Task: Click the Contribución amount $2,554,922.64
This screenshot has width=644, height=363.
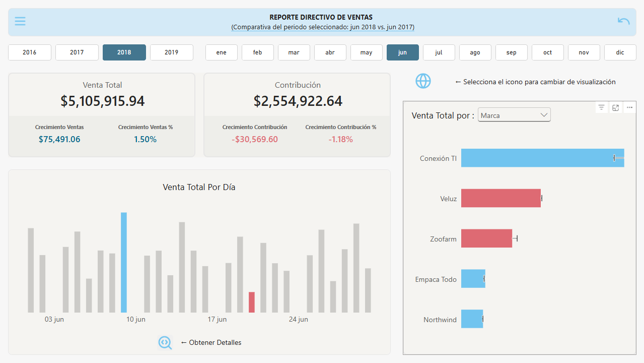Action: [x=298, y=101]
